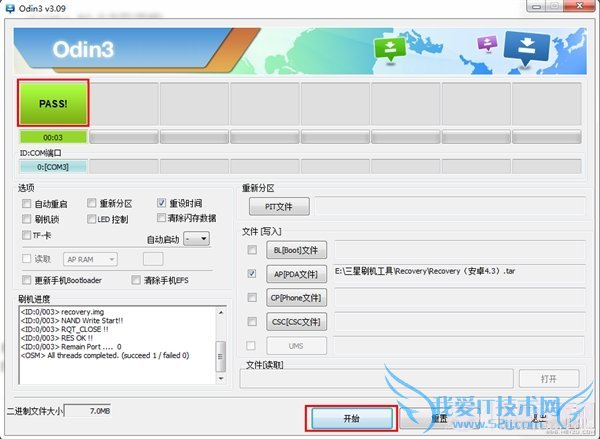600x439 pixels.
Task: Click the BL[Boot]文件 button
Action: click(296, 250)
